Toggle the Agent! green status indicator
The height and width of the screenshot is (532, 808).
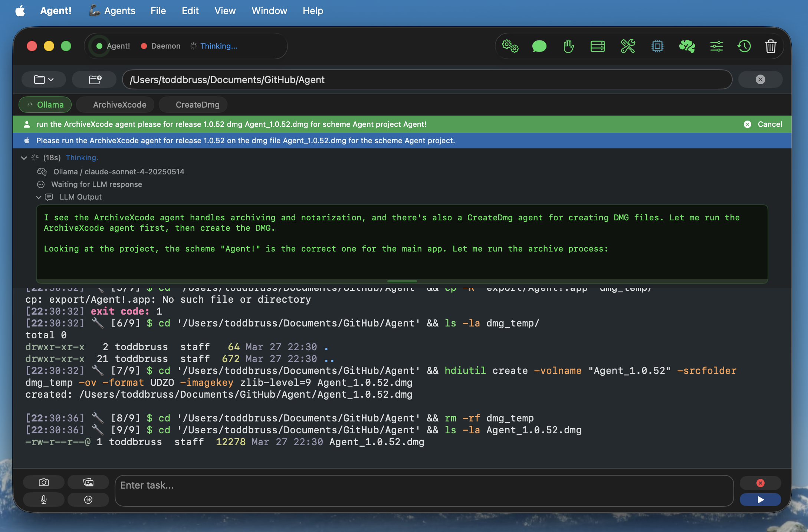coord(99,46)
